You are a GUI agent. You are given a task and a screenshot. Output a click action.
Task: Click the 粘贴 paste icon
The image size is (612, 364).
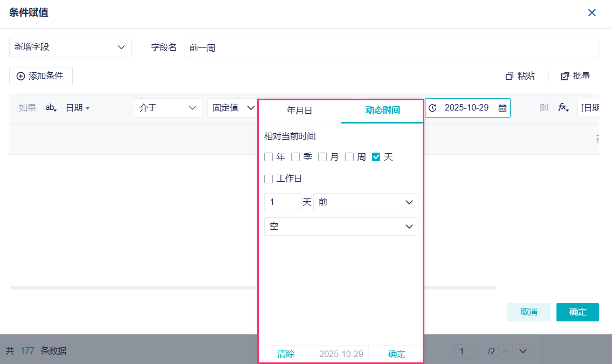[x=510, y=77]
